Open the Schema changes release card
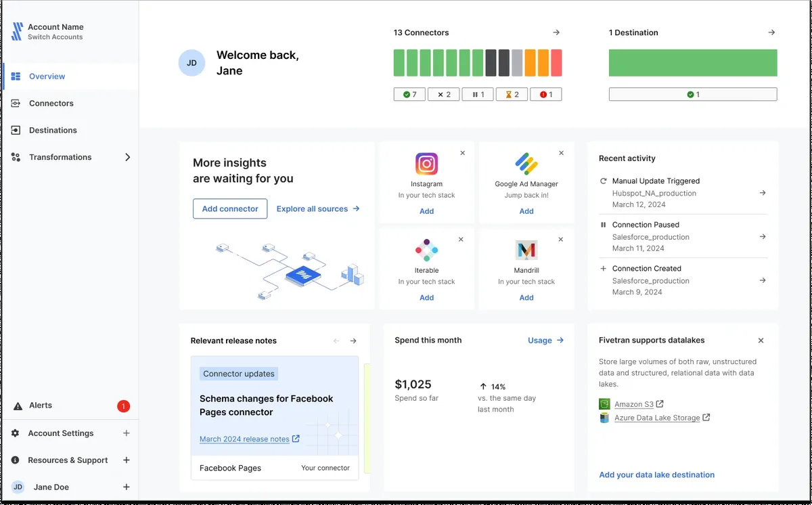Screen dimensions: 812x505 tap(275, 418)
